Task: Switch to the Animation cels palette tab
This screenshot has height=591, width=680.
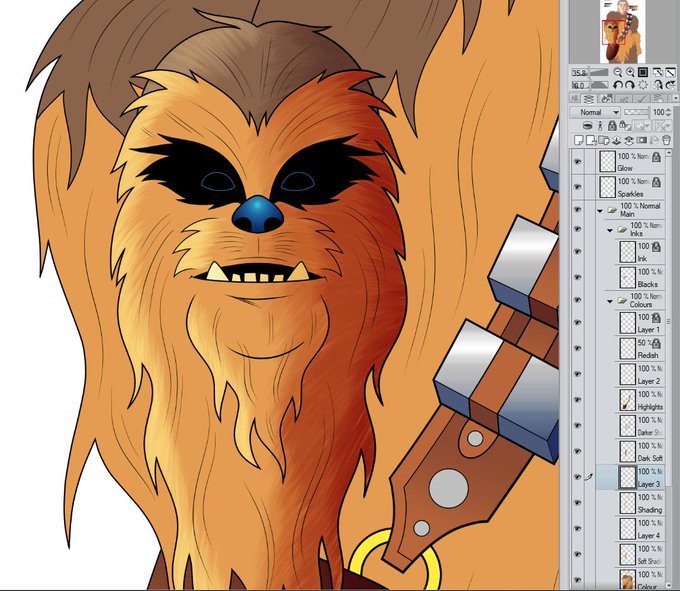Action: [624, 99]
